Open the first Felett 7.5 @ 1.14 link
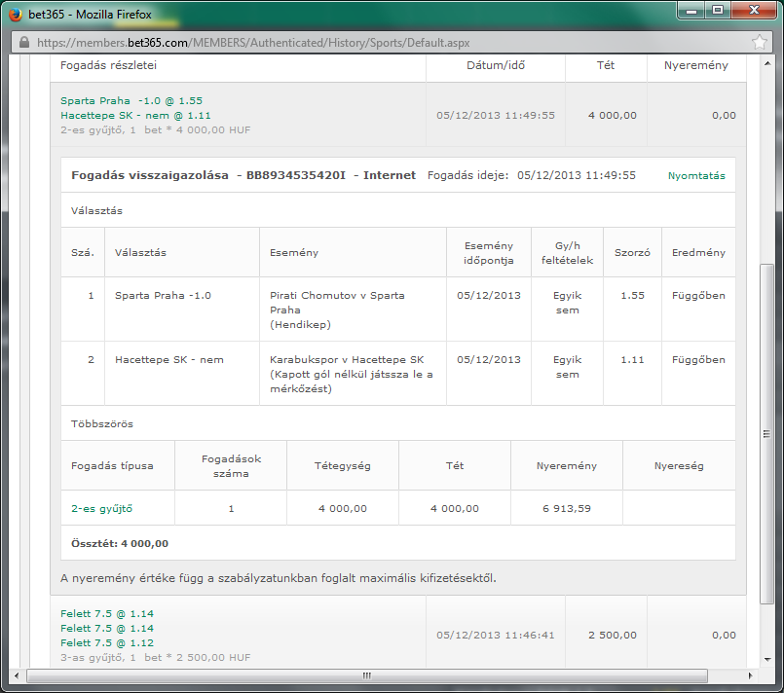 pos(107,613)
